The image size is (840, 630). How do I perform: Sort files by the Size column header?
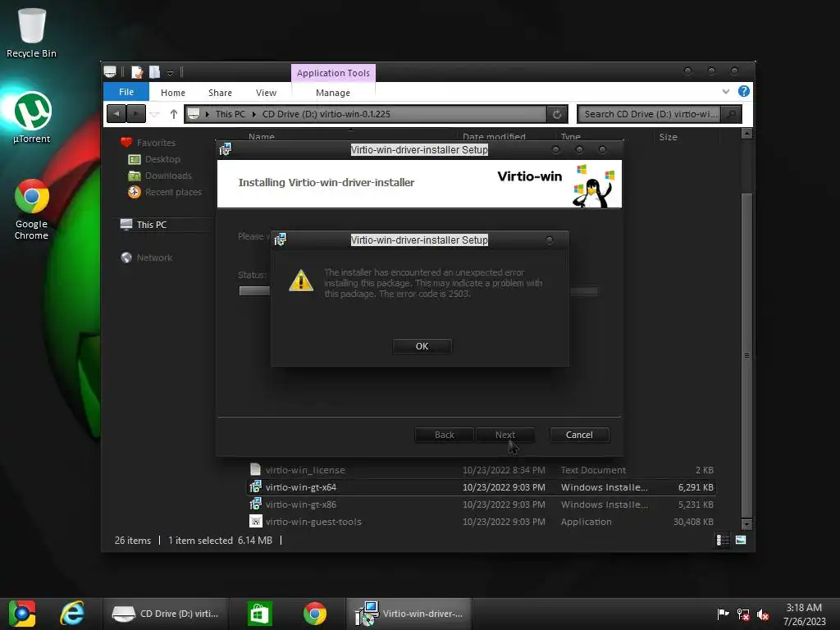tap(668, 137)
